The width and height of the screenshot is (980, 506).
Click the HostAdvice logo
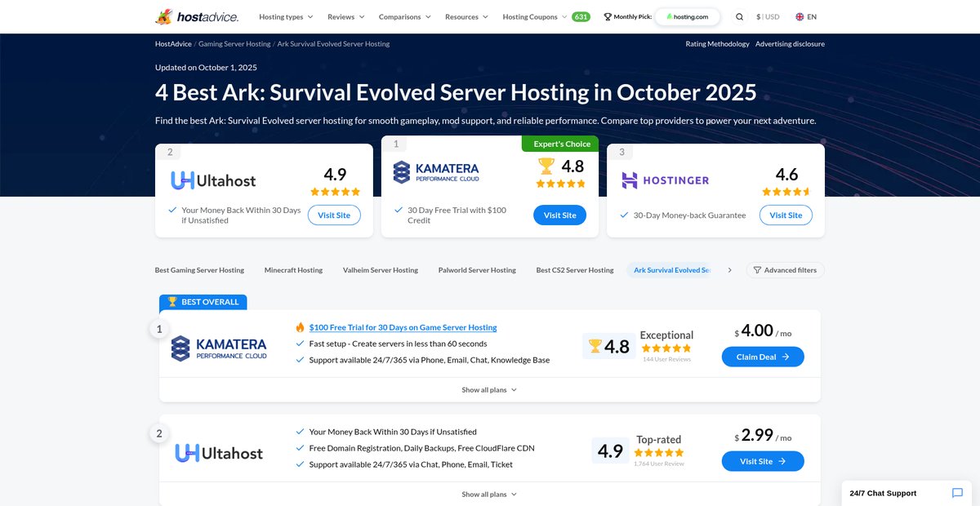[196, 16]
